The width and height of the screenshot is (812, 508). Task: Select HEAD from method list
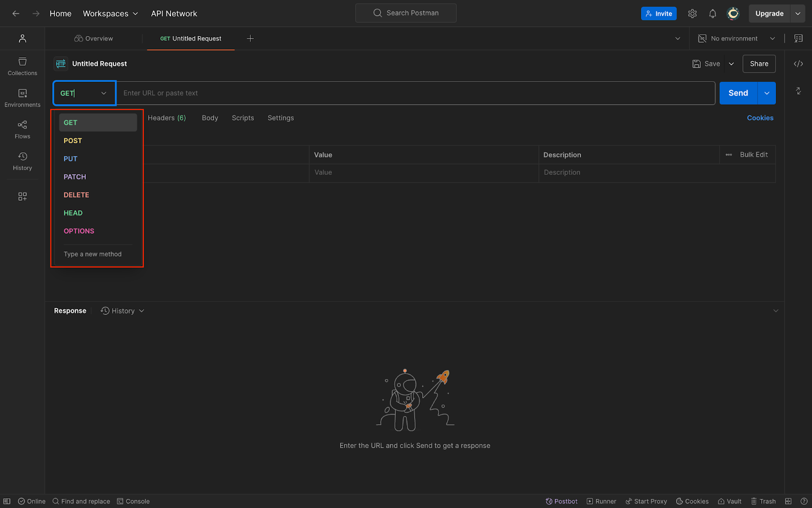click(98, 213)
